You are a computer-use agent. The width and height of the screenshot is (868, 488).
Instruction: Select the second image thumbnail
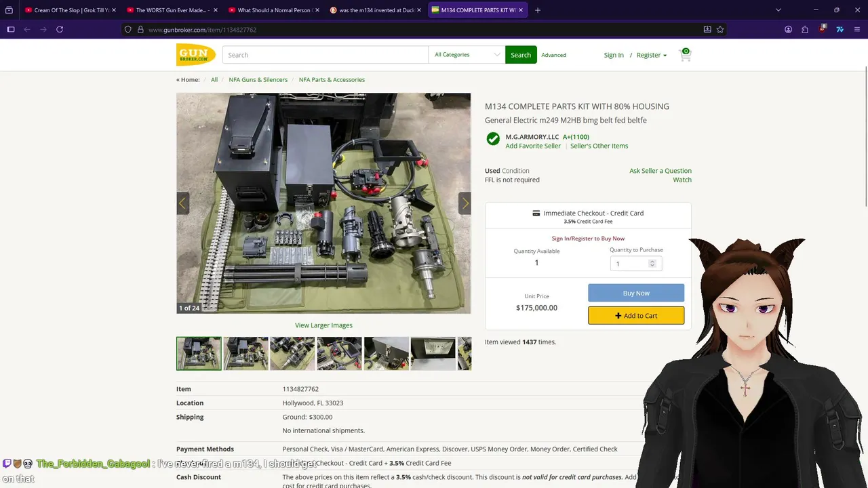point(245,353)
